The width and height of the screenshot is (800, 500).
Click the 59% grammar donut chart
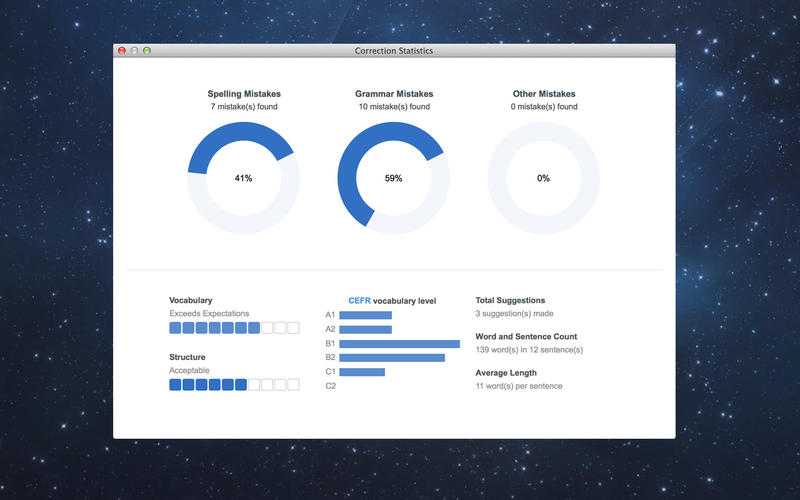point(393,178)
